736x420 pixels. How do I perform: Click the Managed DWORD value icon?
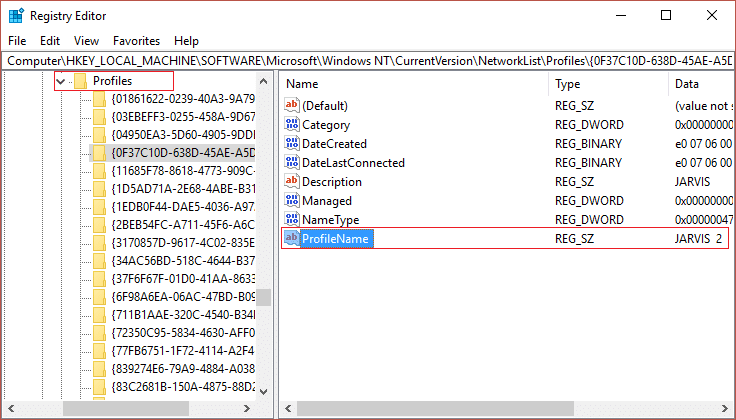coord(293,201)
